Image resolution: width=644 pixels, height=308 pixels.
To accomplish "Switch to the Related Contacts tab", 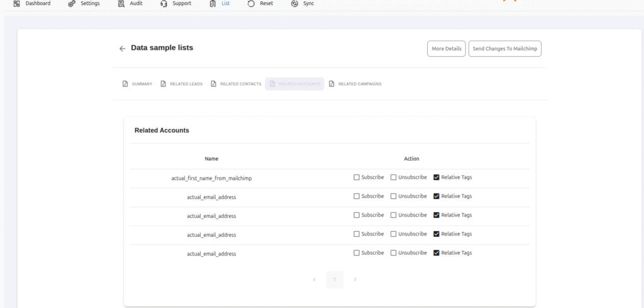I will click(x=236, y=84).
